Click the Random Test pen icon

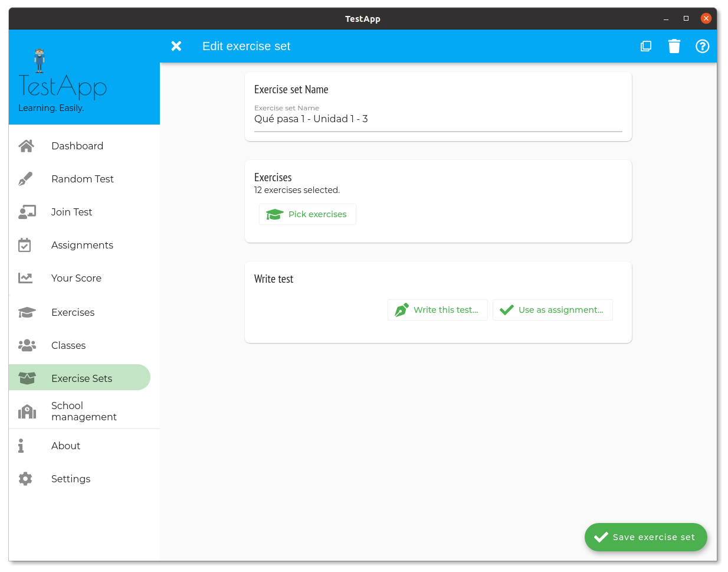[x=25, y=179]
